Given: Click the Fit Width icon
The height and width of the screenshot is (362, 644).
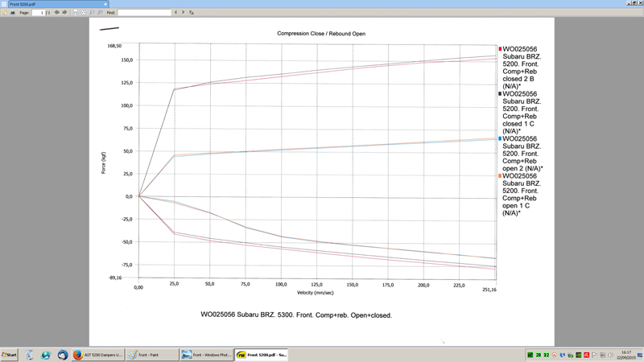Looking at the screenshot, I should [75, 13].
